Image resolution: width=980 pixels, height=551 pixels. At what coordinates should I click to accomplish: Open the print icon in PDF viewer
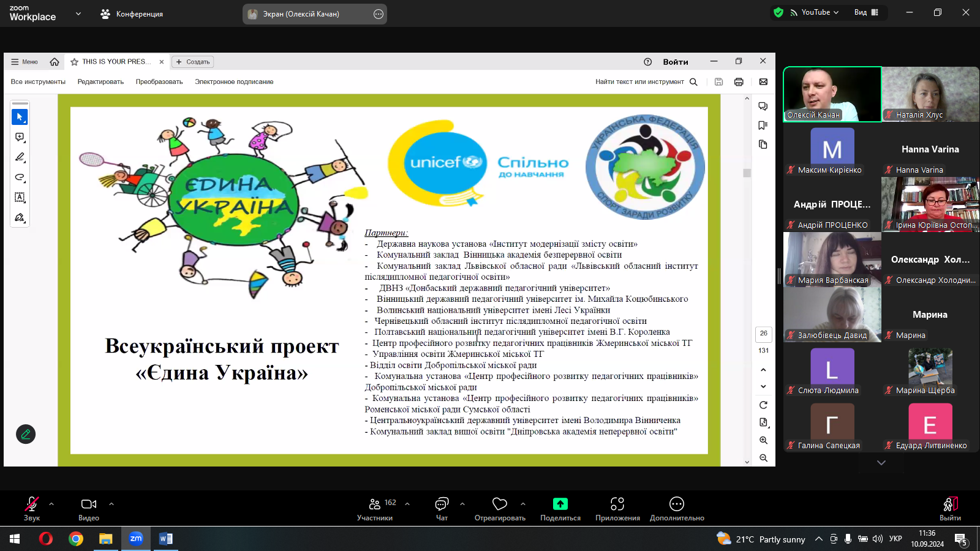point(739,82)
